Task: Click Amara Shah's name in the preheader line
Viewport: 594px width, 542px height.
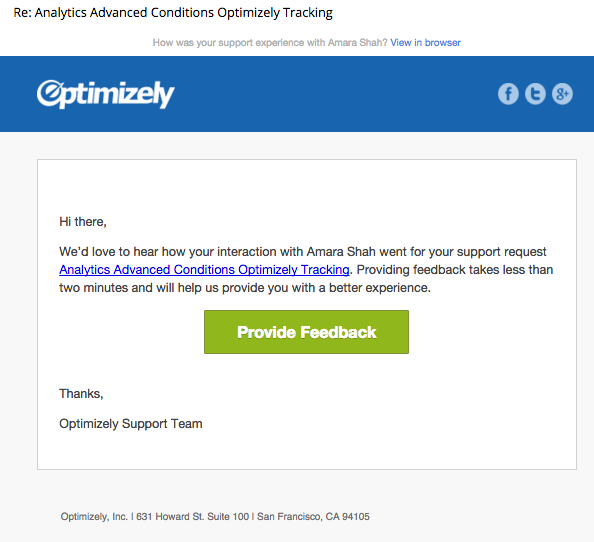Action: (x=357, y=42)
